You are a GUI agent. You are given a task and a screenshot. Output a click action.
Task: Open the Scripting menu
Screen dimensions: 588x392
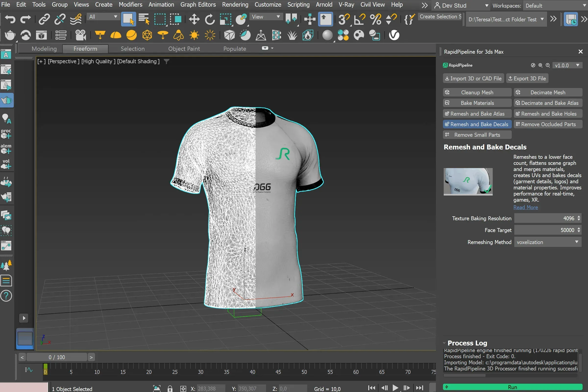298,4
